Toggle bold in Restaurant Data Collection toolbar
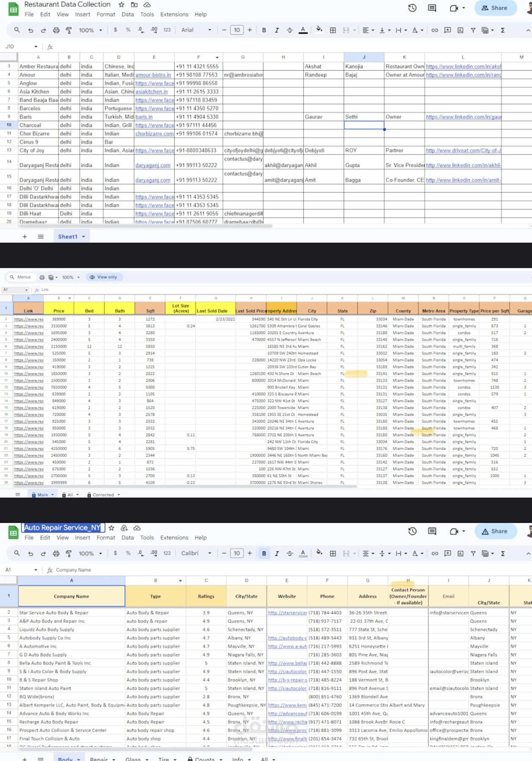Screen dimensions: 532x761 click(x=264, y=30)
